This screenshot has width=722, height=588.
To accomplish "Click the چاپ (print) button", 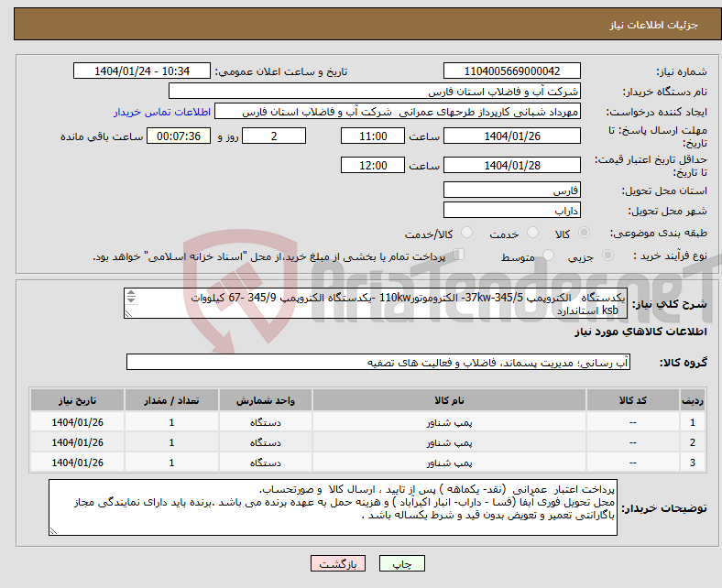I will click(x=401, y=563).
